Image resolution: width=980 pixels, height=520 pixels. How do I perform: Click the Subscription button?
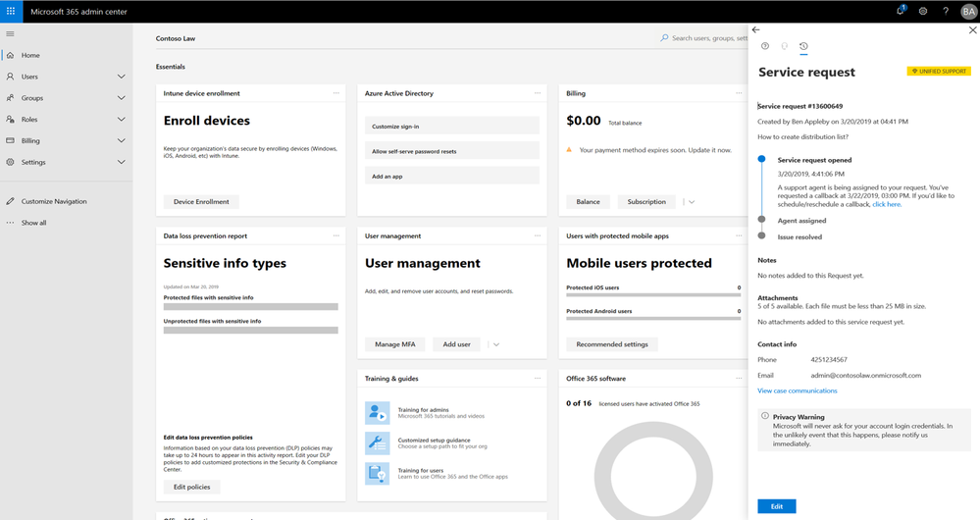[x=646, y=202]
